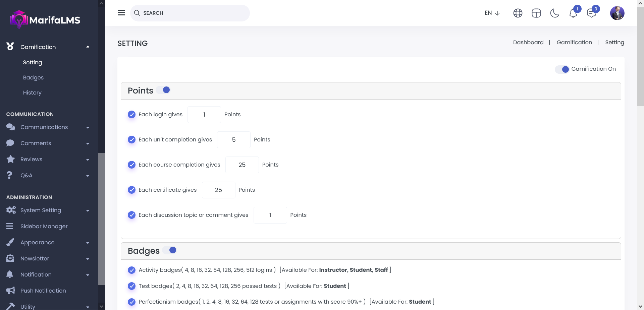Click the user profile avatar
Image resolution: width=644 pixels, height=310 pixels.
(617, 13)
